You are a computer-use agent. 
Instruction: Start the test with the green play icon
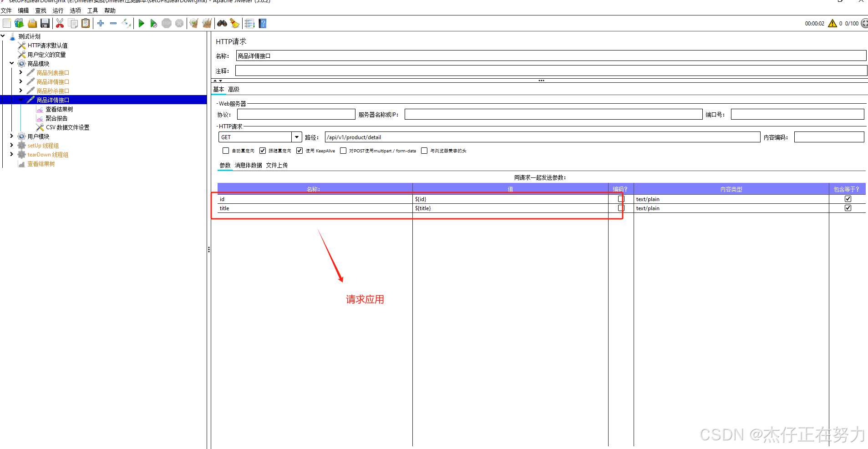141,23
